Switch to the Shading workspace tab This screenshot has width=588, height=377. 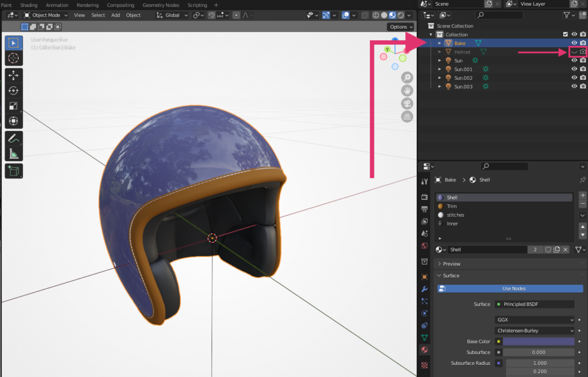click(x=29, y=5)
